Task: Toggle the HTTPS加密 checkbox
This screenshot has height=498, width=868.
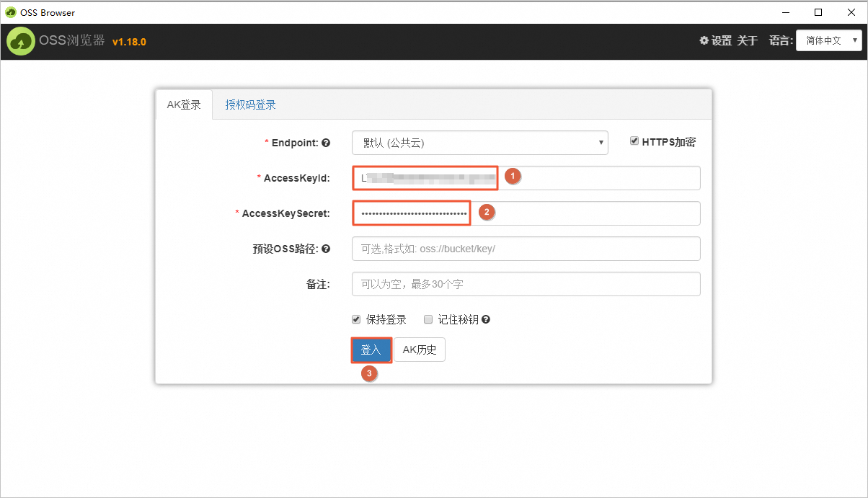Action: point(634,141)
